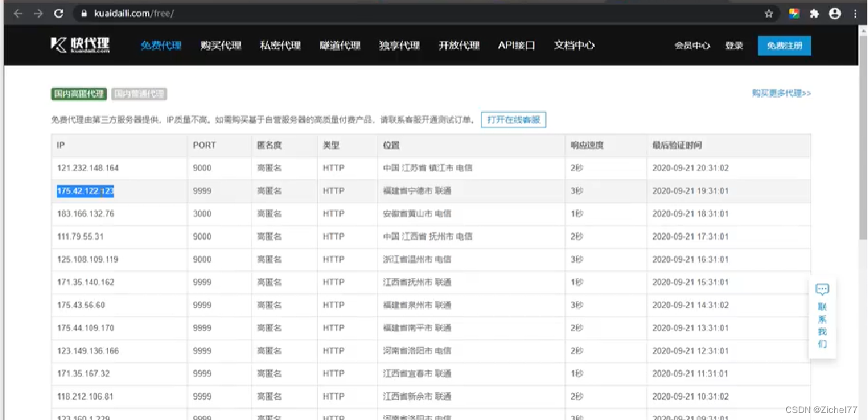
Task: Click IP cell 171.35.140.162
Action: (x=86, y=283)
